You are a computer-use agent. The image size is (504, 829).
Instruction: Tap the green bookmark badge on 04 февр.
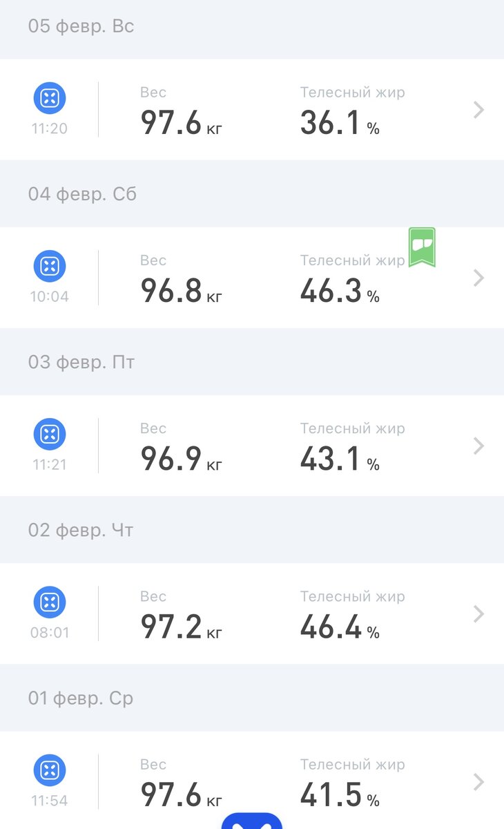tap(422, 247)
